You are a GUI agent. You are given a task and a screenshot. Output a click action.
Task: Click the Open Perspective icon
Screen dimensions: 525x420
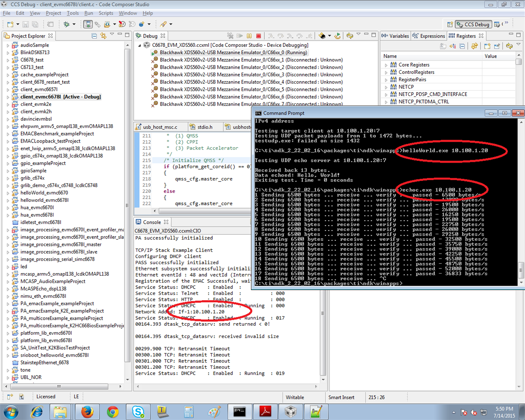tap(449, 24)
